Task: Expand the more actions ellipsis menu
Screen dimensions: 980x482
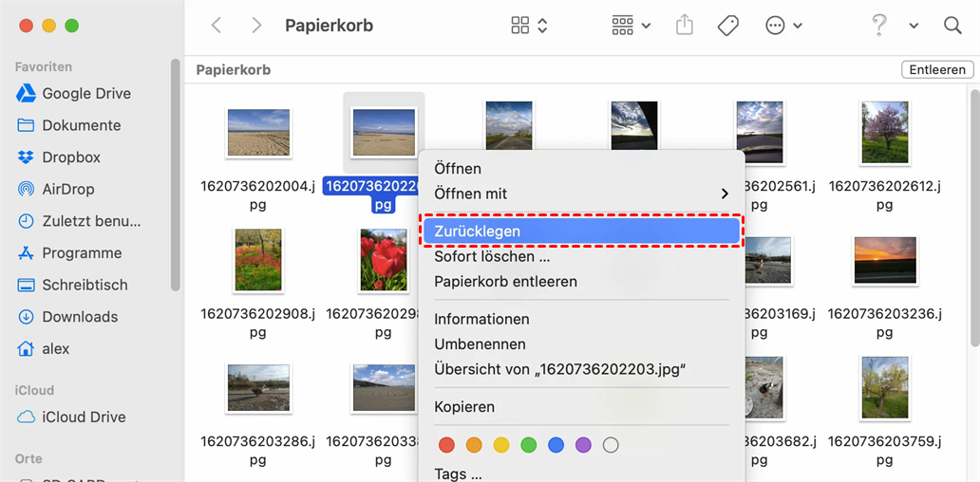Action: tap(783, 26)
